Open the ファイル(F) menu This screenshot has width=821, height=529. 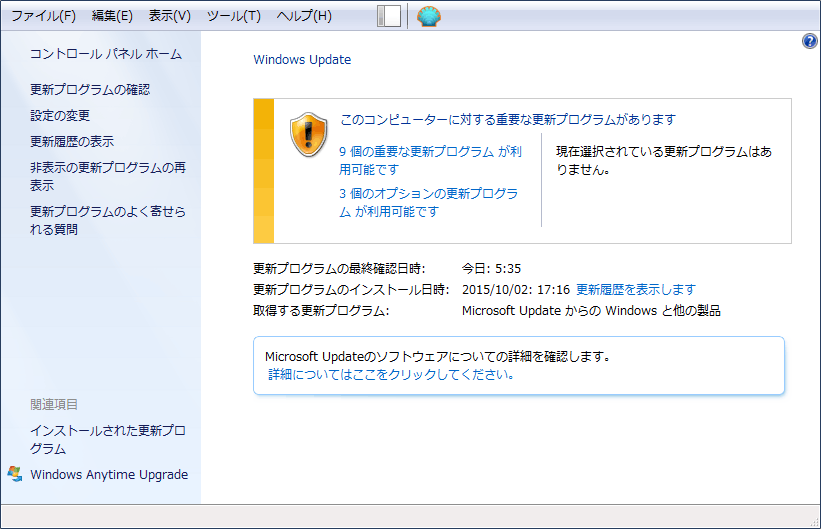[x=44, y=16]
